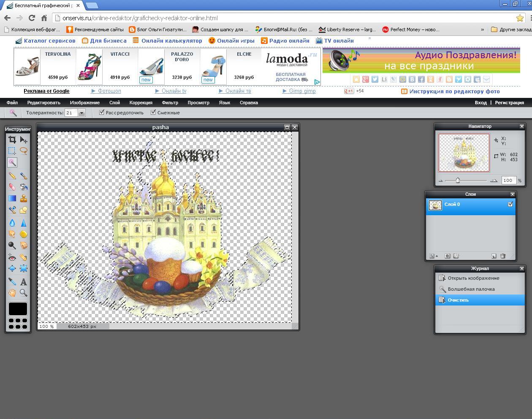Select the Bloat tool
532x419 pixels.
point(12,268)
